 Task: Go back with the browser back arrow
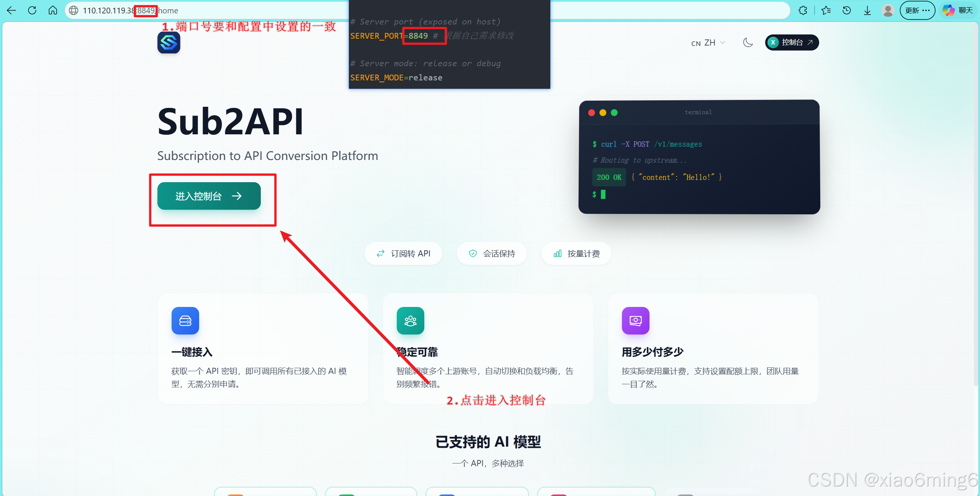pos(12,10)
